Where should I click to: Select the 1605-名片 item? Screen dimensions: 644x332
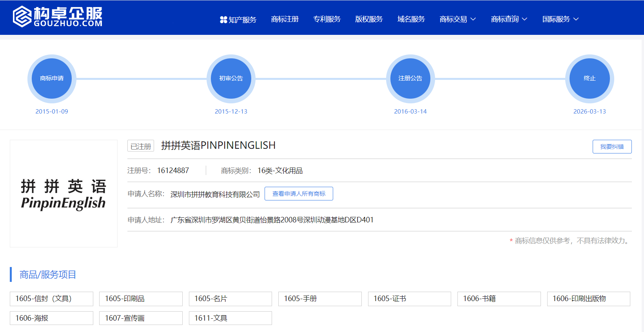230,299
